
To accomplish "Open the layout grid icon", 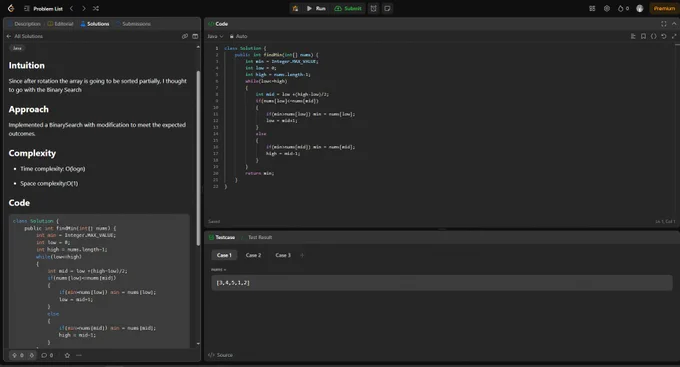I will pyautogui.click(x=592, y=8).
